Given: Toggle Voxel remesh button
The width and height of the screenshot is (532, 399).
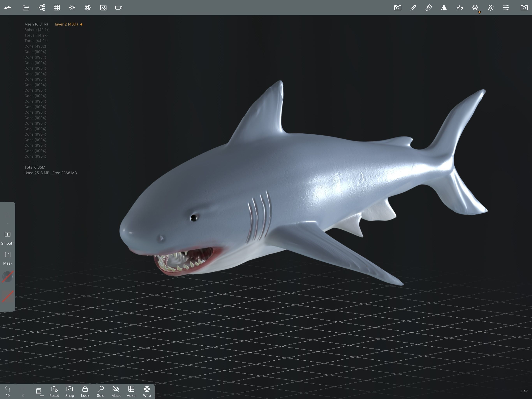Looking at the screenshot, I should coord(131,391).
